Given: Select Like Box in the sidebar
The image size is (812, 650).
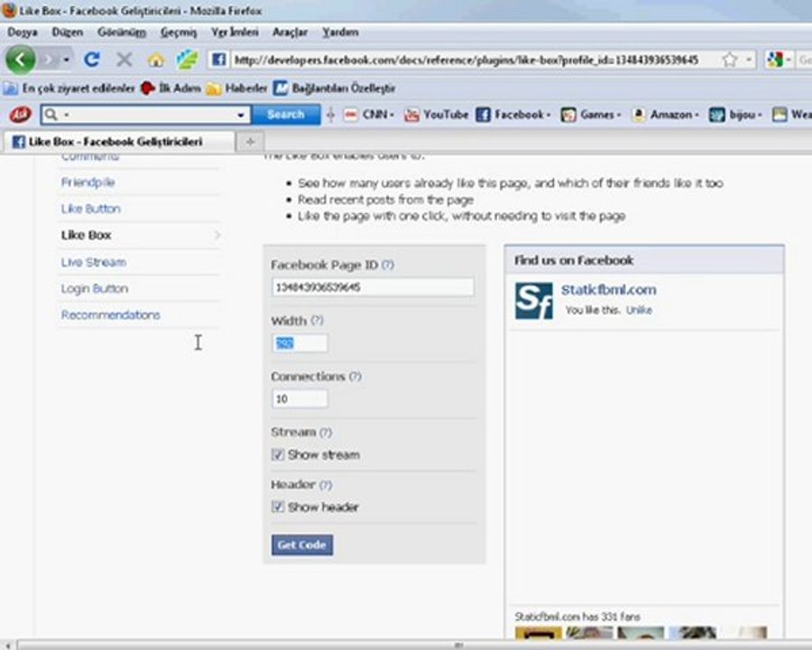Looking at the screenshot, I should pos(86,235).
